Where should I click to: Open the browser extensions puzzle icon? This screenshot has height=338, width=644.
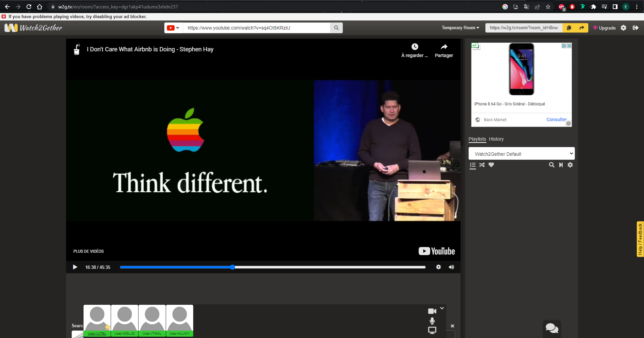[x=593, y=7]
